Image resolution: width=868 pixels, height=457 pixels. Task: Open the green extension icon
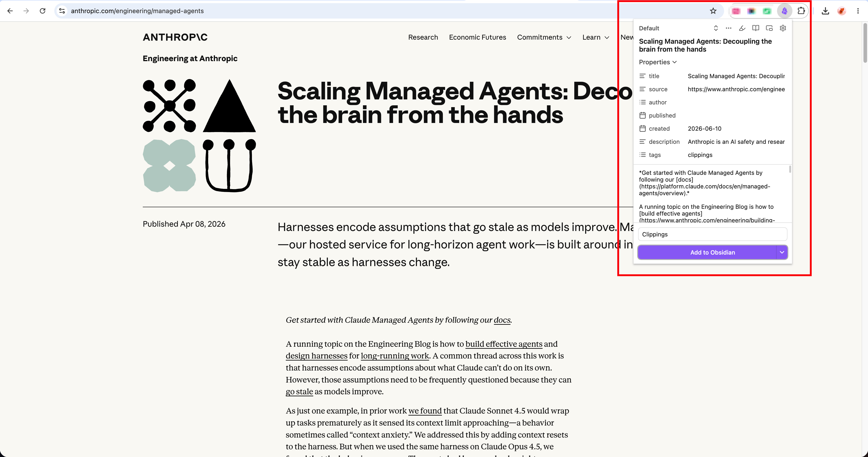click(x=767, y=11)
